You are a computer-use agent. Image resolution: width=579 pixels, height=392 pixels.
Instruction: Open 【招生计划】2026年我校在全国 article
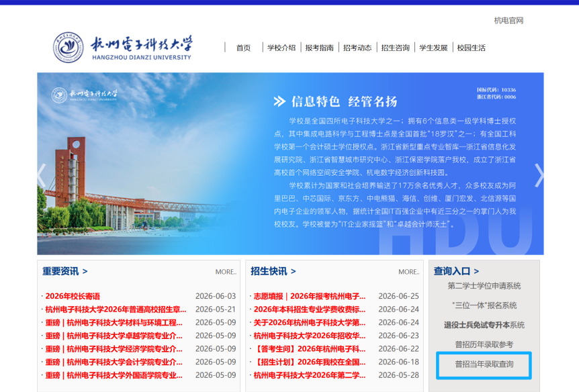310,362
